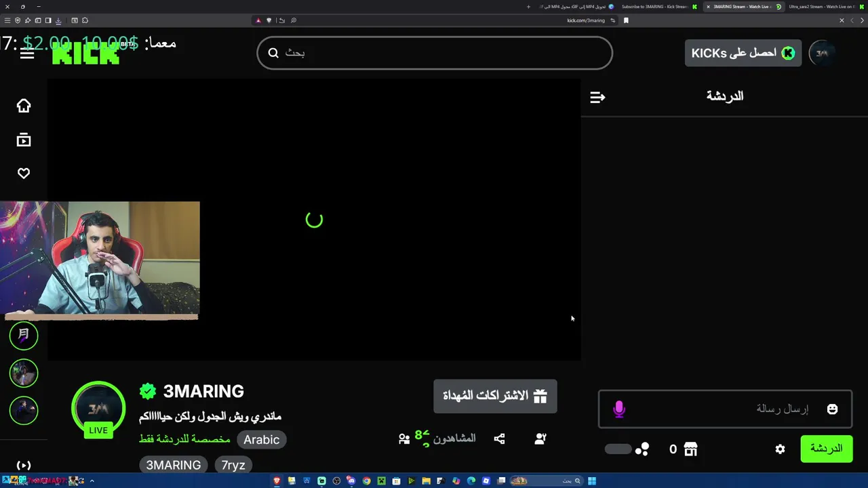The height and width of the screenshot is (488, 868).
Task: Collapse the chat panel using the arrow icon
Action: [597, 97]
